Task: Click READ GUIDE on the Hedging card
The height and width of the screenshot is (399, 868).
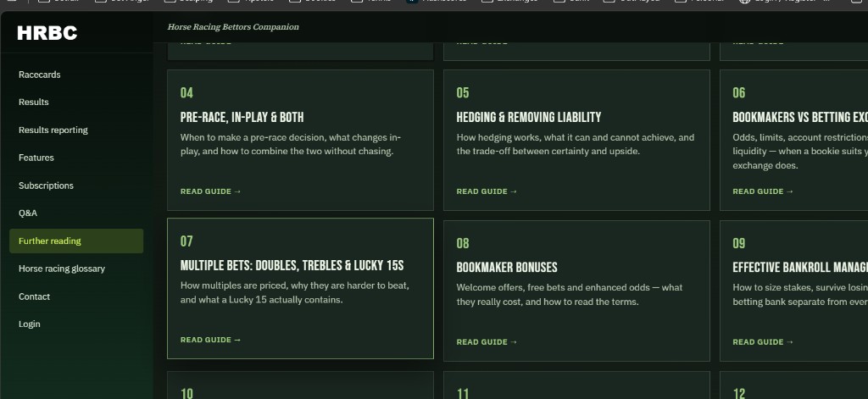Action: coord(487,191)
